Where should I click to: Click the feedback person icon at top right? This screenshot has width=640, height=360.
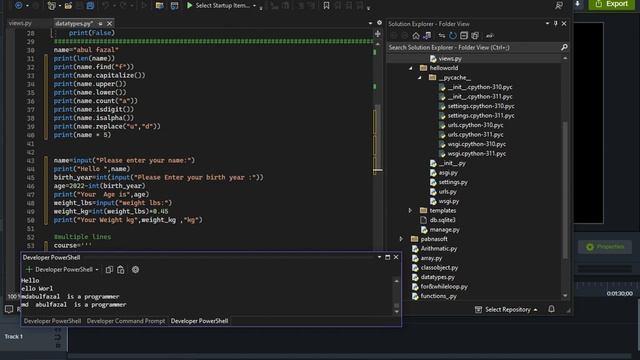tap(559, 5)
